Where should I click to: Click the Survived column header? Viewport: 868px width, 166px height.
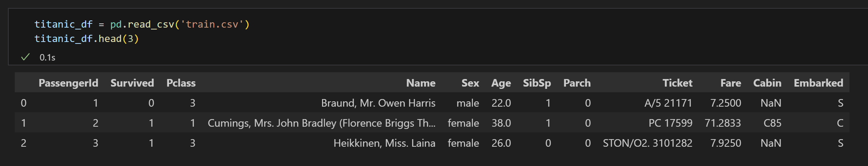[132, 83]
